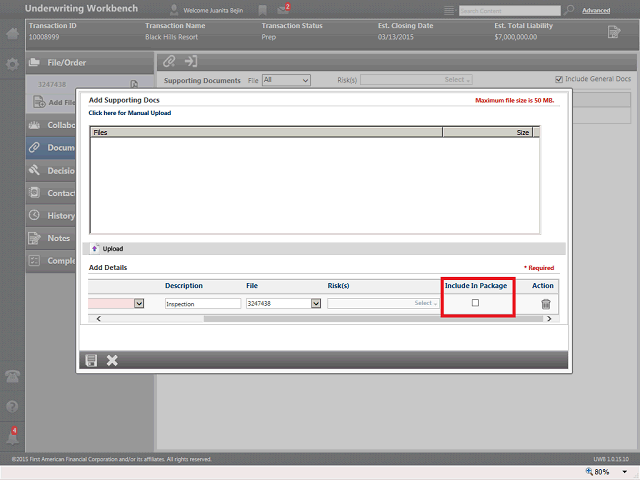The width and height of the screenshot is (640, 480).
Task: Check the Include In Package checkbox
Action: [475, 303]
